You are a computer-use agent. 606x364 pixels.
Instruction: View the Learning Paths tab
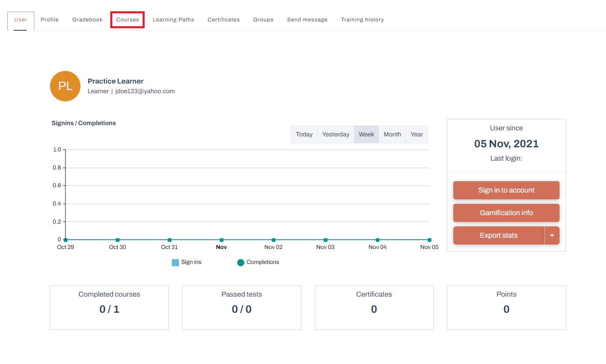[x=173, y=19]
